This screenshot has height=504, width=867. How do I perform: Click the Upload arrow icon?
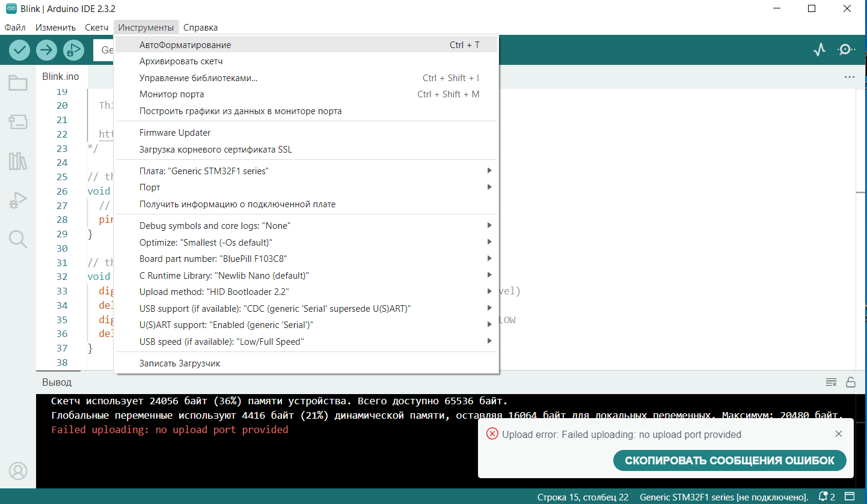coord(46,50)
